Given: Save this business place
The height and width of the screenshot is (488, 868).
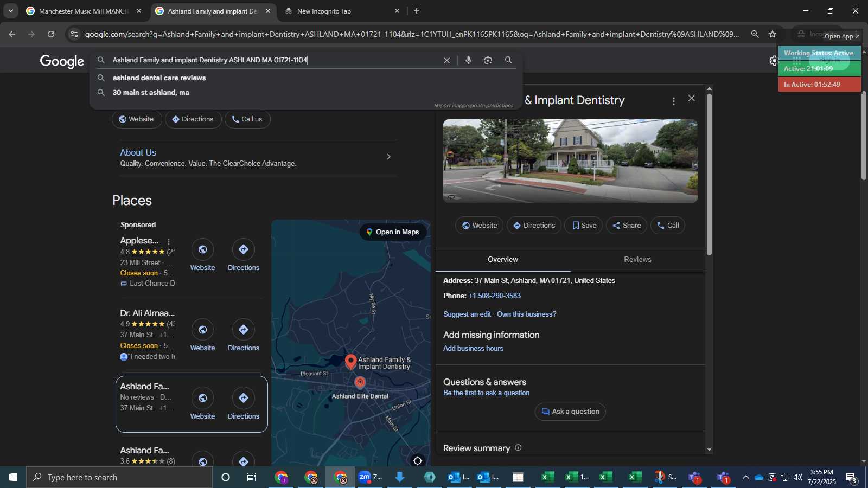Looking at the screenshot, I should (x=583, y=226).
